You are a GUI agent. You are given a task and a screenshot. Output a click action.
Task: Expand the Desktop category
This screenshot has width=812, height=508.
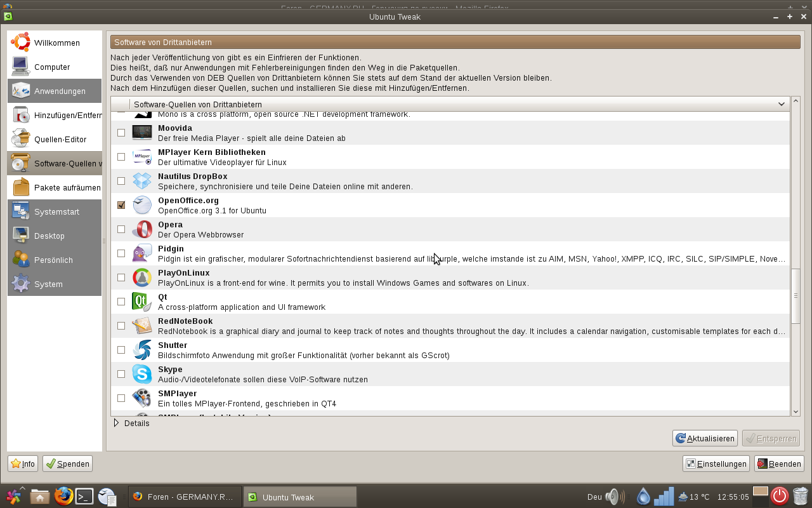(55, 236)
